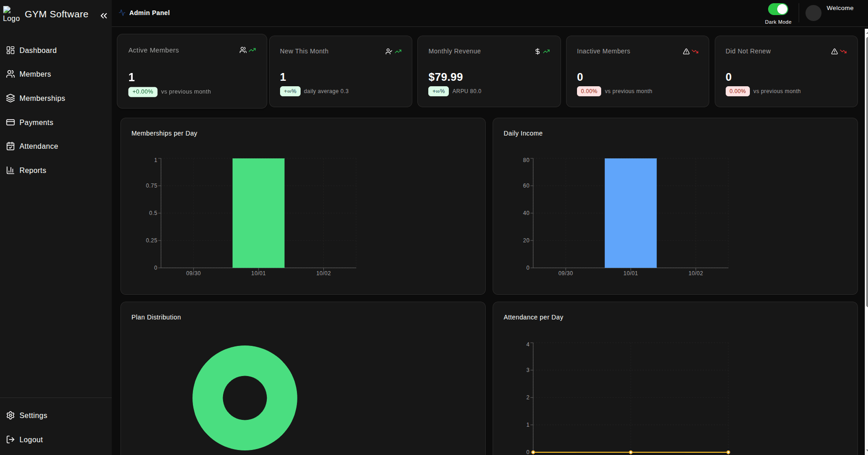Image resolution: width=868 pixels, height=455 pixels.
Task: Click the Reports bar chart icon
Action: 10,170
